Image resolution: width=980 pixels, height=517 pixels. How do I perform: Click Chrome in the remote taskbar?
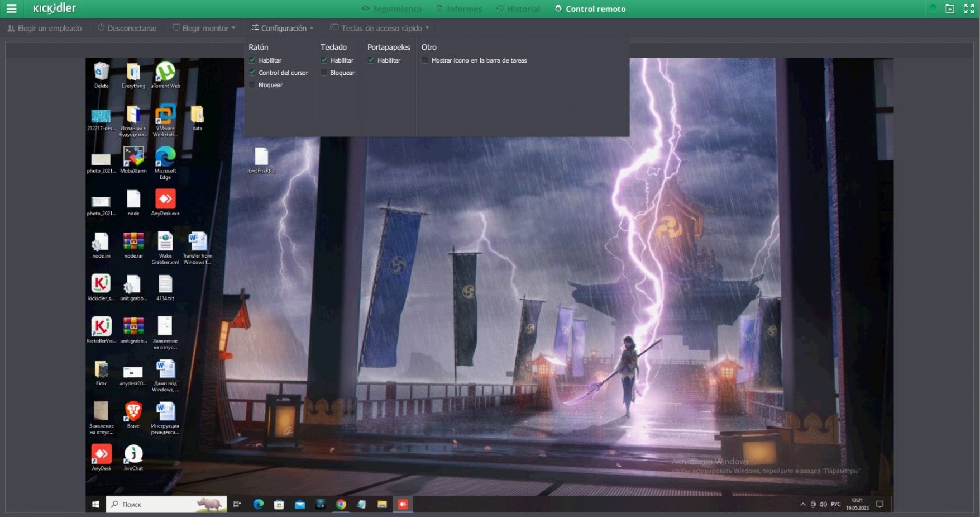tap(341, 504)
